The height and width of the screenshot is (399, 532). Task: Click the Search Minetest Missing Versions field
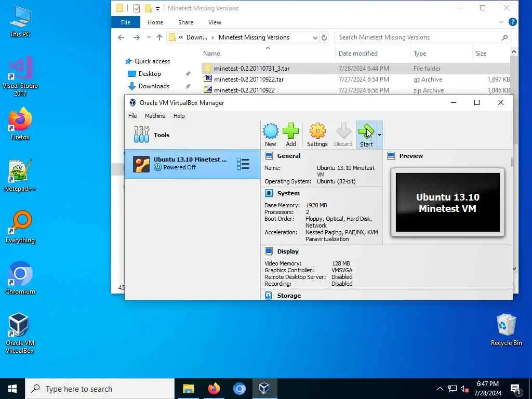coord(423,37)
